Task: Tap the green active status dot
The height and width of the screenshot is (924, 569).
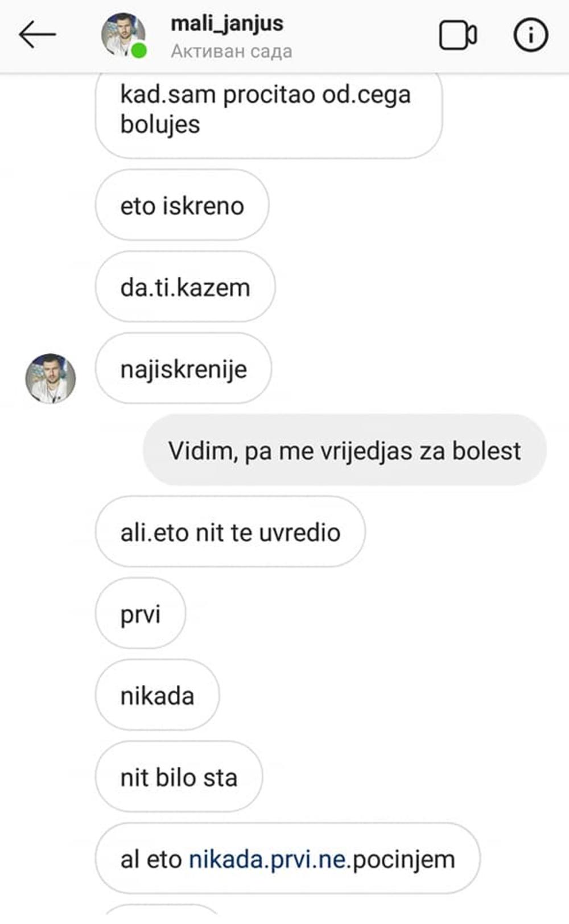Action: pos(138,51)
